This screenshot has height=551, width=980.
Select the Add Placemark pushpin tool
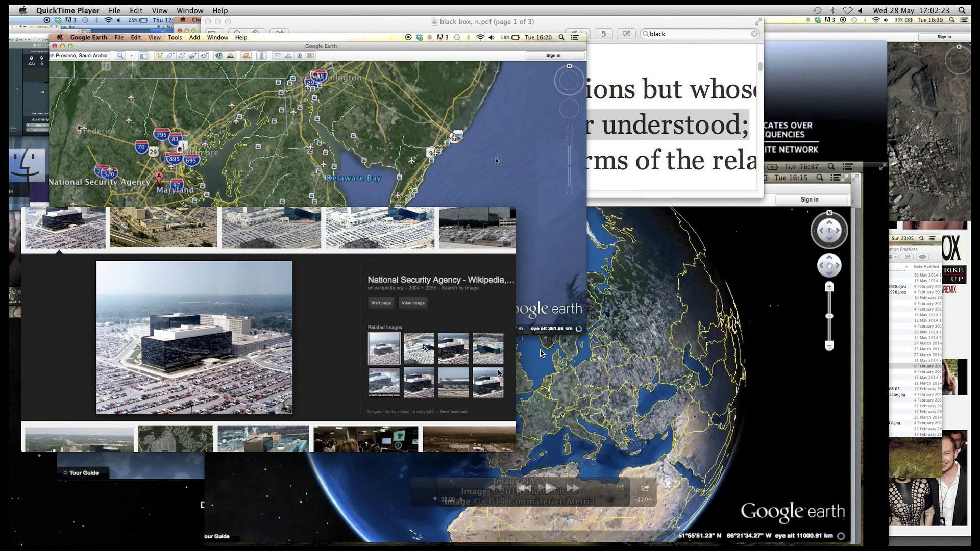tap(159, 56)
